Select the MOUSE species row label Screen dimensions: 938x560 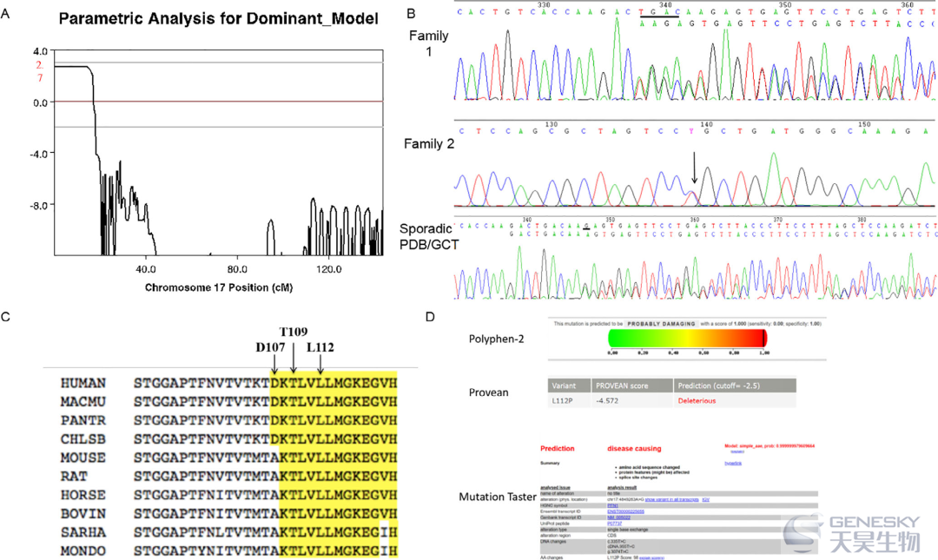point(83,458)
